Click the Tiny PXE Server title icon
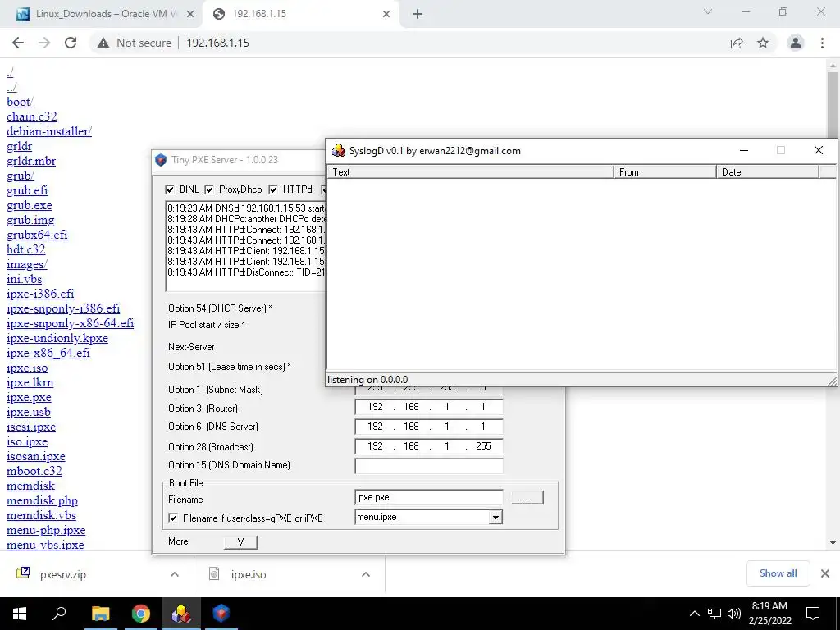840x630 pixels. tap(161, 160)
